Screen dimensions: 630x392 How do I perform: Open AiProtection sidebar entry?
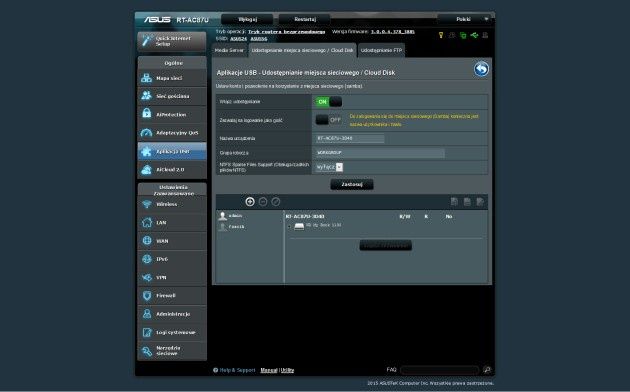[x=172, y=114]
